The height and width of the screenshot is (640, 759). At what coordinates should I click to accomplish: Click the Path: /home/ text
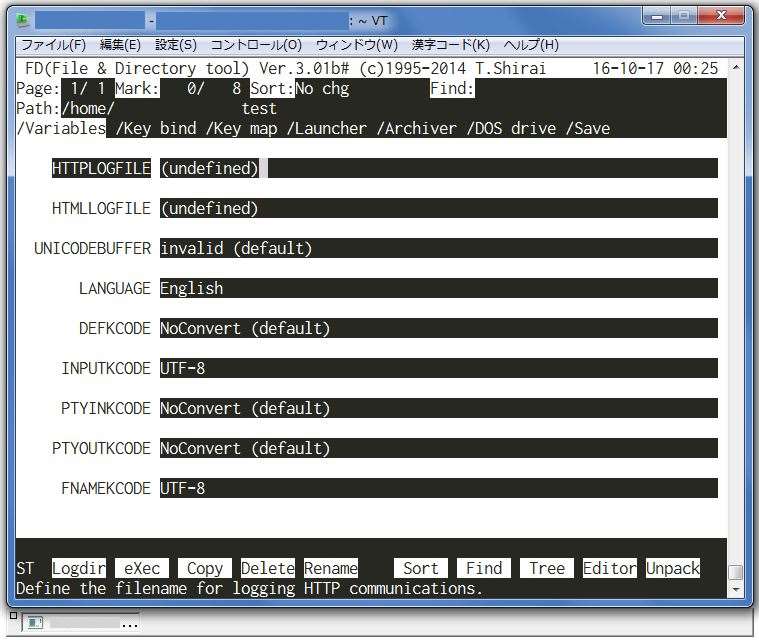[65, 108]
